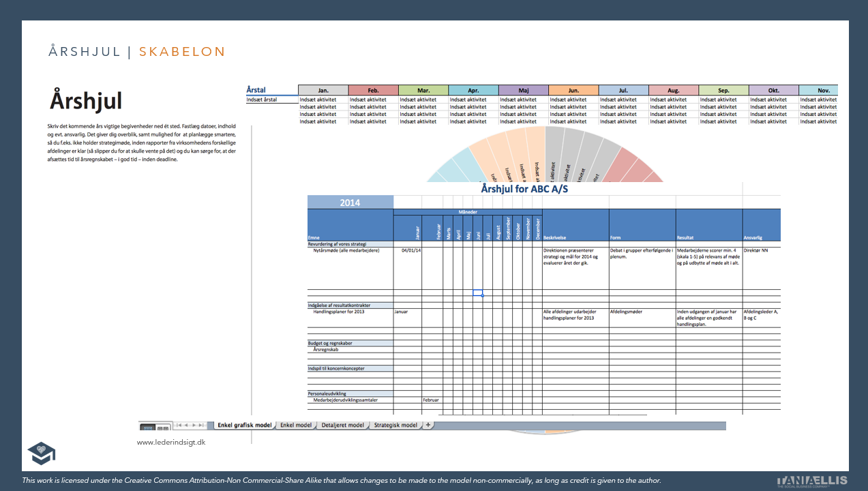Jump to last sheet arrow
868x491 pixels.
[x=201, y=426]
